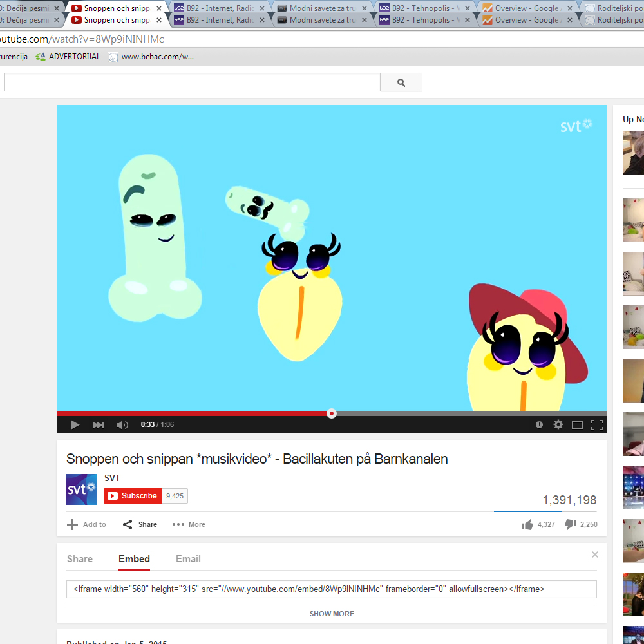
Task: Switch to the Share tab
Action: click(x=80, y=559)
